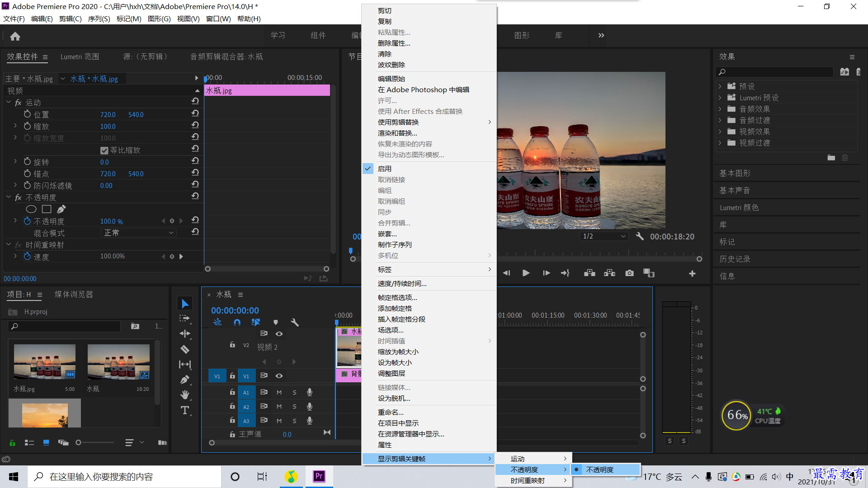The height and width of the screenshot is (488, 868).
Task: Toggle snap magnet in timeline
Action: point(237,322)
